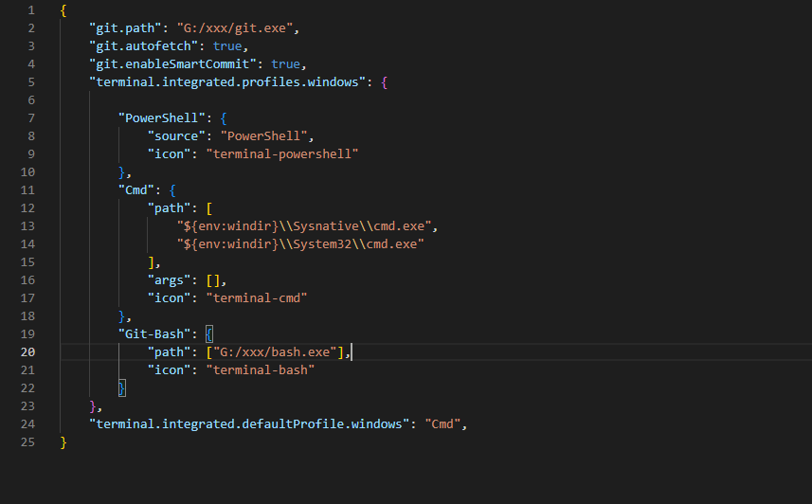The image size is (812, 504).
Task: Click the System32 cmd.exe path string
Action: point(299,243)
